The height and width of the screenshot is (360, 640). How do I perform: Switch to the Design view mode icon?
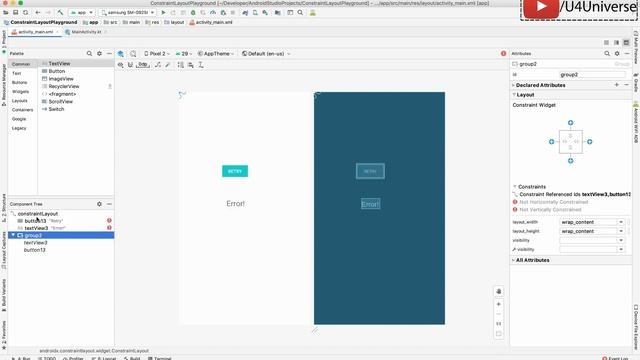pyautogui.click(x=626, y=42)
